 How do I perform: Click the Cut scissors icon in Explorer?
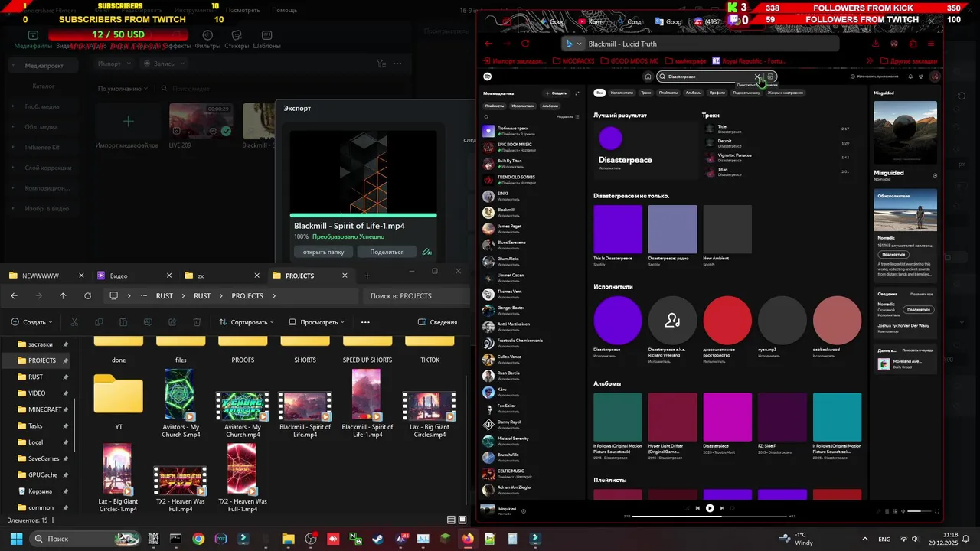click(x=74, y=322)
